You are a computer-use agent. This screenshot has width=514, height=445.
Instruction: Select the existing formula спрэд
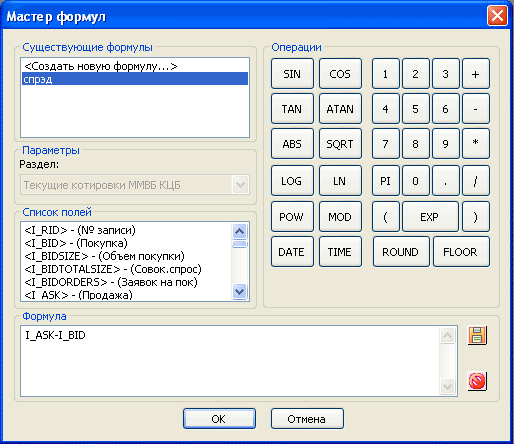pos(135,79)
